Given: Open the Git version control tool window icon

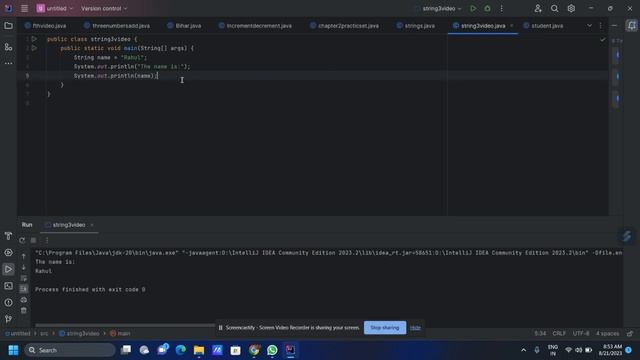Looking at the screenshot, I should (8, 319).
